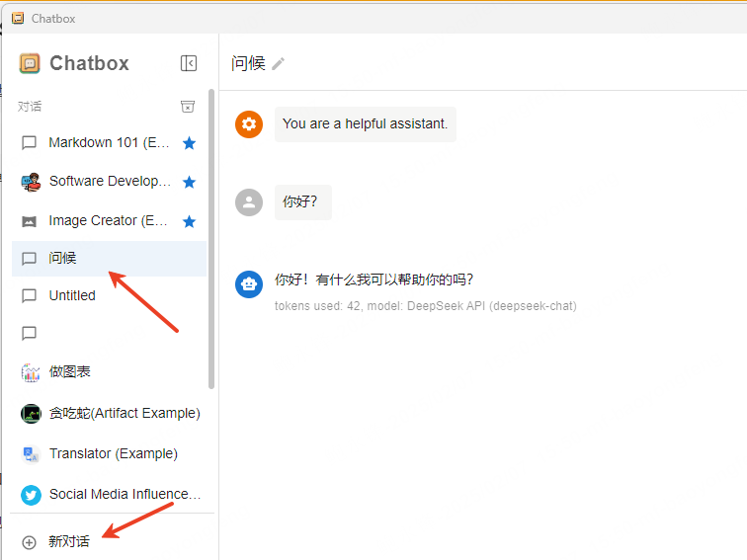This screenshot has height=560, width=747.
Task: Toggle star on Image Creator conversation
Action: point(189,221)
